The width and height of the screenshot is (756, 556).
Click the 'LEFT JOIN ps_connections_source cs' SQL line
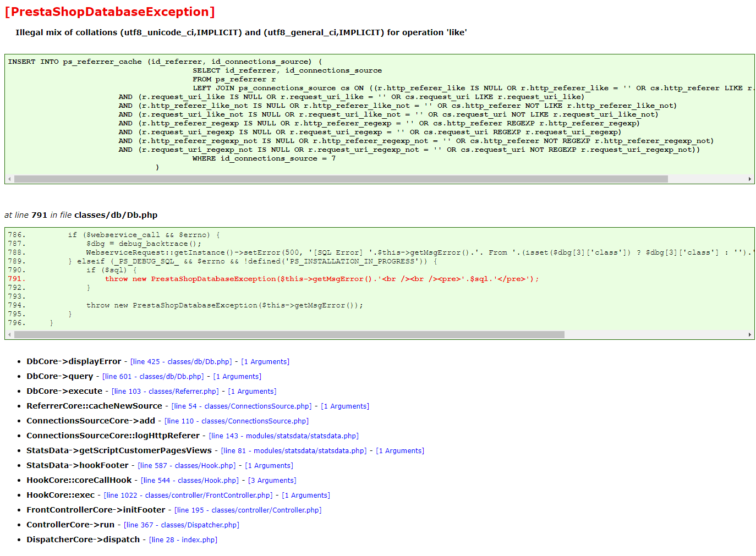473,88
